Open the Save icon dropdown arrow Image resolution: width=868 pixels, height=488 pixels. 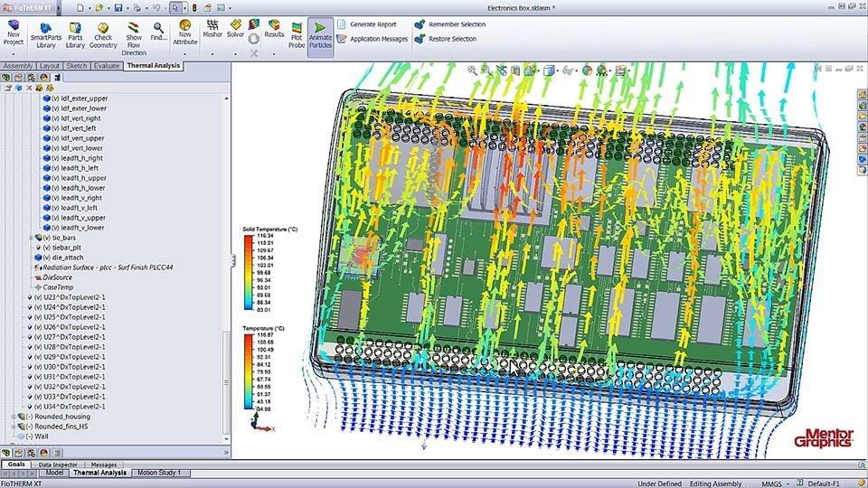click(x=127, y=8)
